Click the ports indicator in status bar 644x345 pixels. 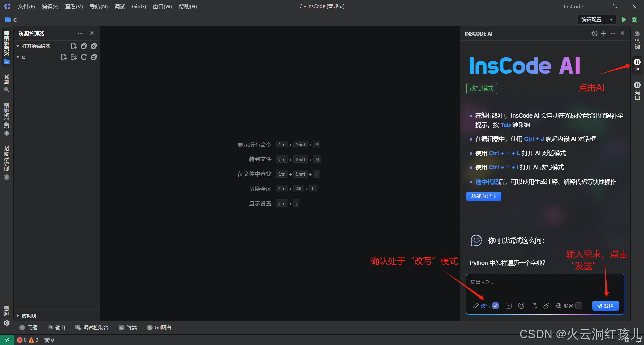49,340
